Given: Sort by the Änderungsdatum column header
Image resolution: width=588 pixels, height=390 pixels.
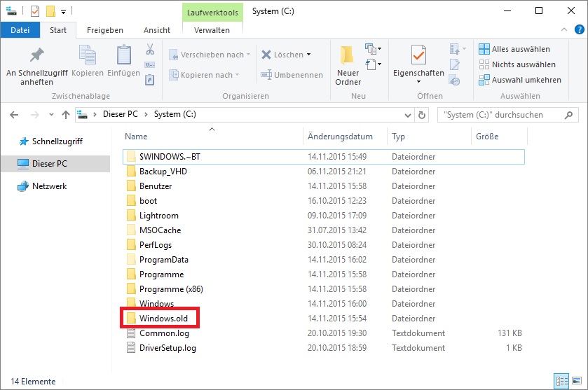Looking at the screenshot, I should click(x=345, y=137).
